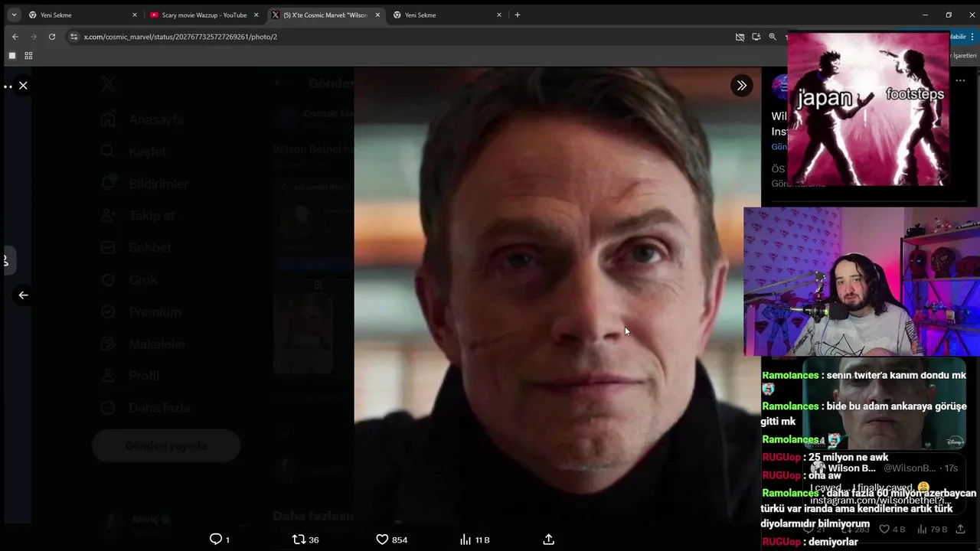Click the share upload icon under photo
The width and height of the screenshot is (980, 551).
(x=548, y=540)
